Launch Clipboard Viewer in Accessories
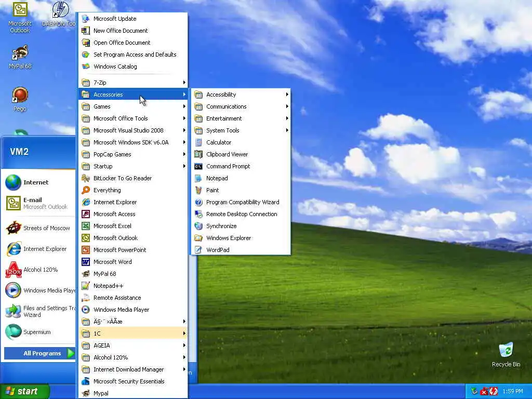This screenshot has width=532, height=399. tap(241, 154)
